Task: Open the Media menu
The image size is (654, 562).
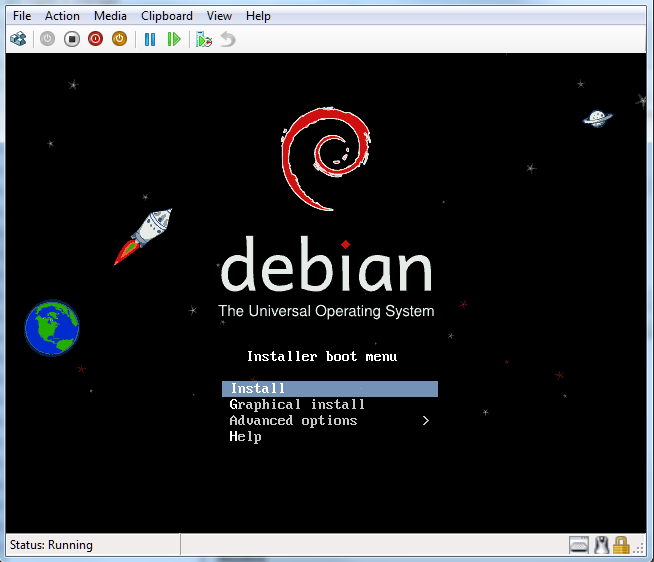Action: point(110,16)
